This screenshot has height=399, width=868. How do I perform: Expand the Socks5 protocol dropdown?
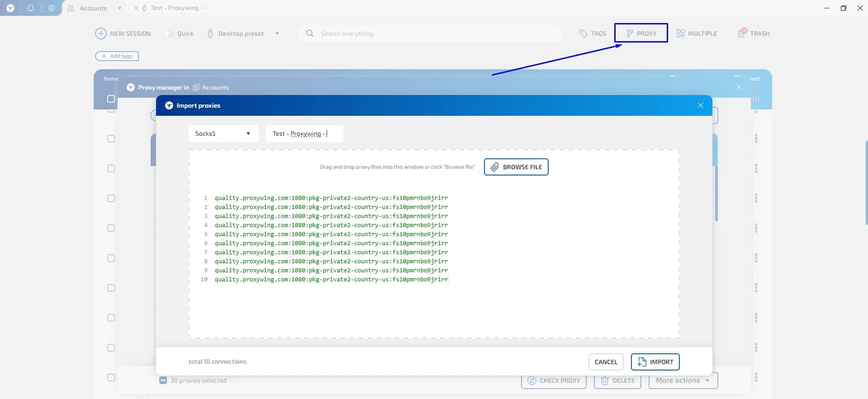pyautogui.click(x=223, y=133)
